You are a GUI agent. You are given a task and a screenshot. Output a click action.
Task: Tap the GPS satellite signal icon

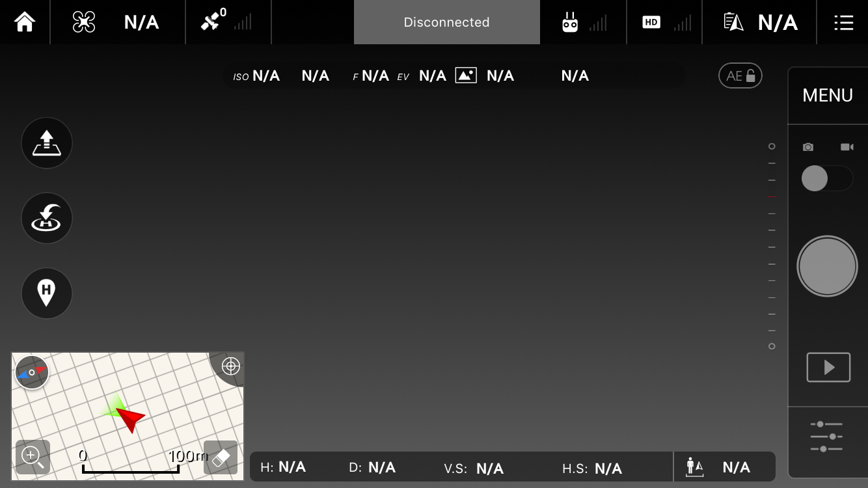211,21
